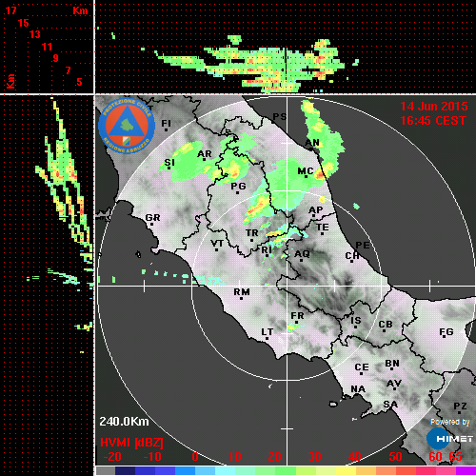Click the HVMI [dBZ] legend title
This screenshot has width=476, height=476.
(131, 443)
